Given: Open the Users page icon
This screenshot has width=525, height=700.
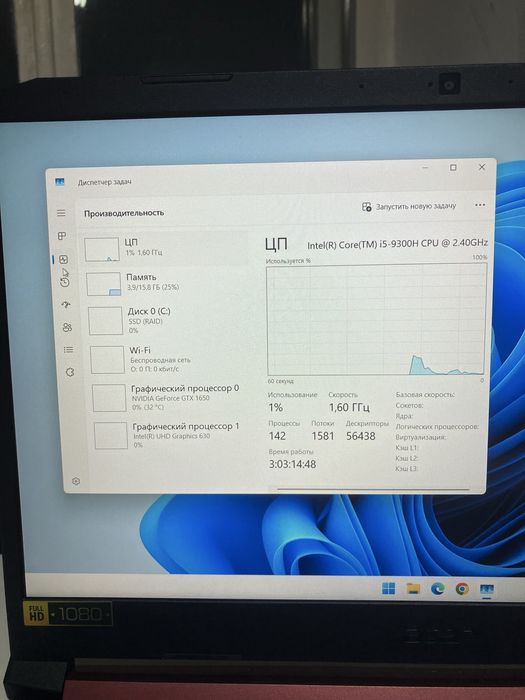Looking at the screenshot, I should 67,327.
